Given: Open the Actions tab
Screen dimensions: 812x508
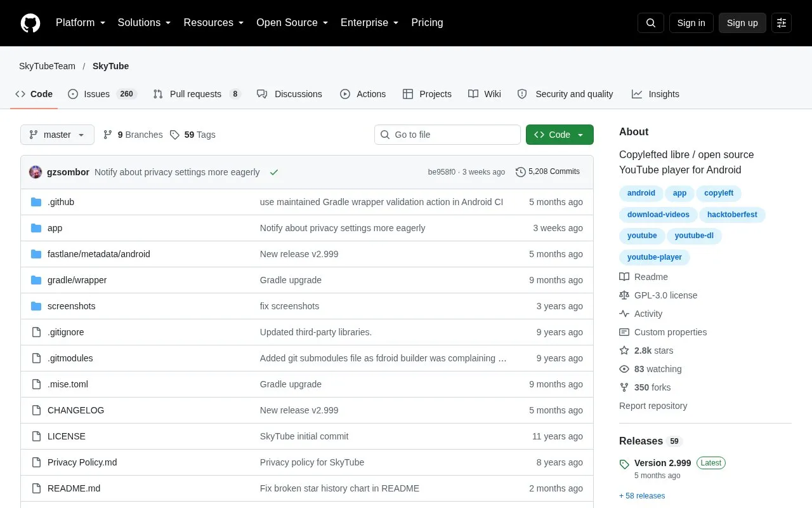Looking at the screenshot, I should pyautogui.click(x=363, y=94).
